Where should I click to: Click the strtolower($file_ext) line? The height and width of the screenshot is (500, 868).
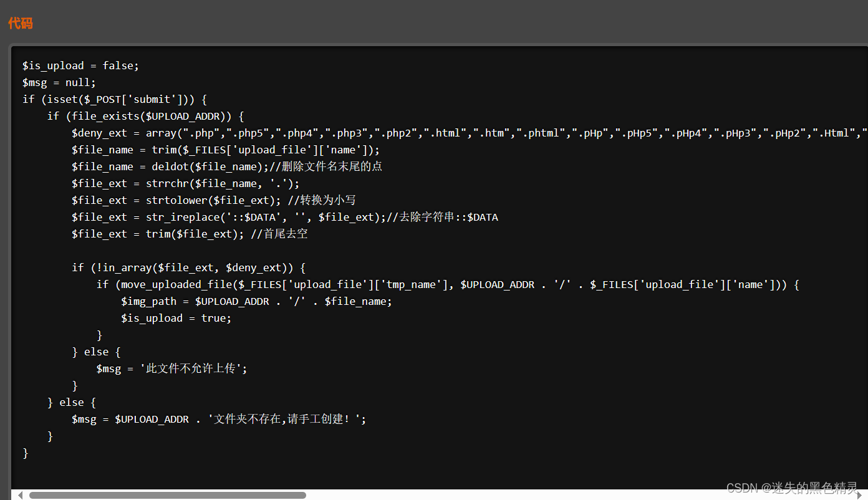(x=214, y=200)
